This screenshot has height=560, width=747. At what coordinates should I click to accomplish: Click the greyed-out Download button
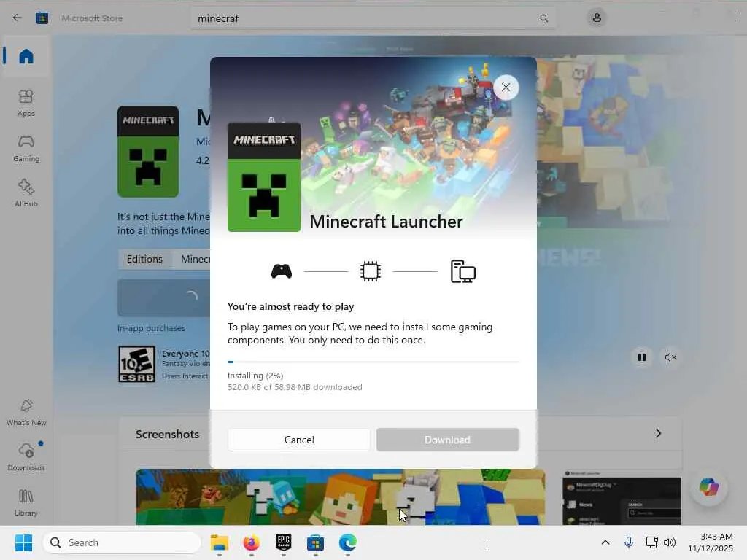pyautogui.click(x=447, y=440)
